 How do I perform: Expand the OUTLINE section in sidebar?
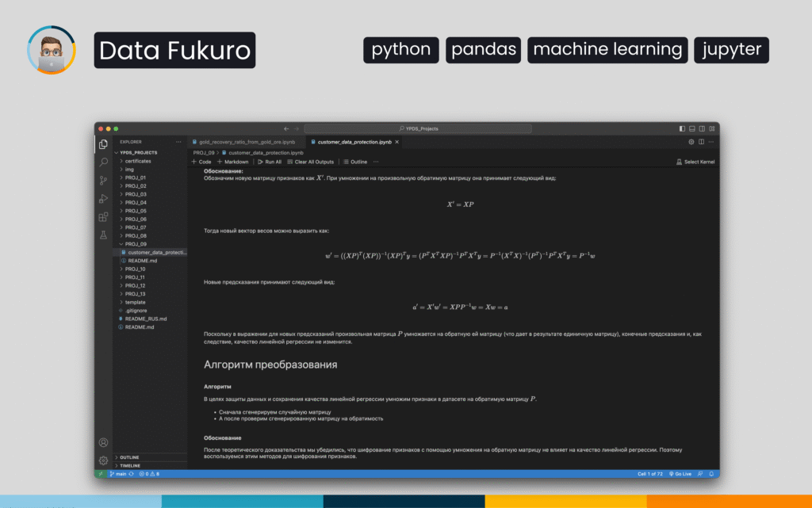coord(129,457)
